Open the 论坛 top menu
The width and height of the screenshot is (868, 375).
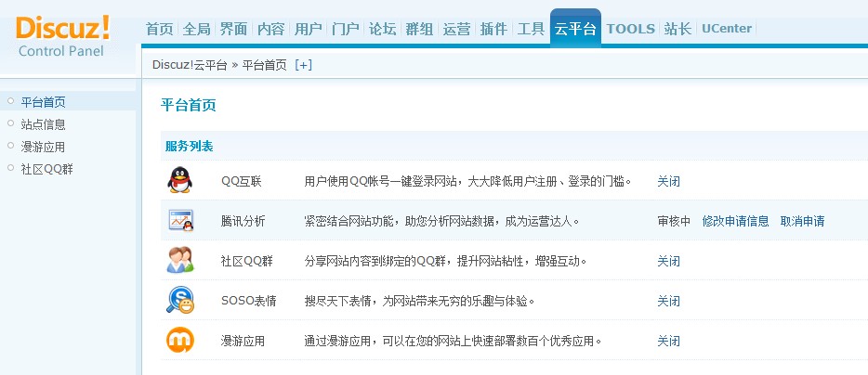click(x=383, y=29)
